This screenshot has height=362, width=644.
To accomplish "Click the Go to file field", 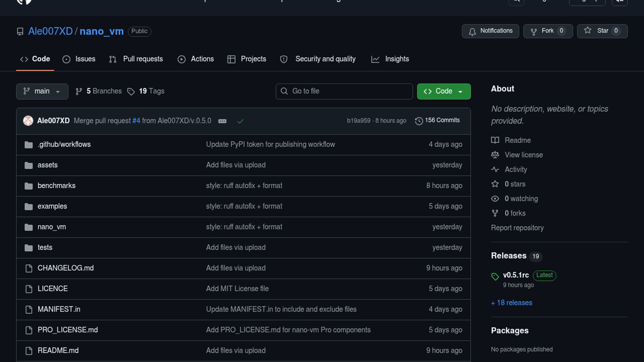I will pyautogui.click(x=344, y=91).
